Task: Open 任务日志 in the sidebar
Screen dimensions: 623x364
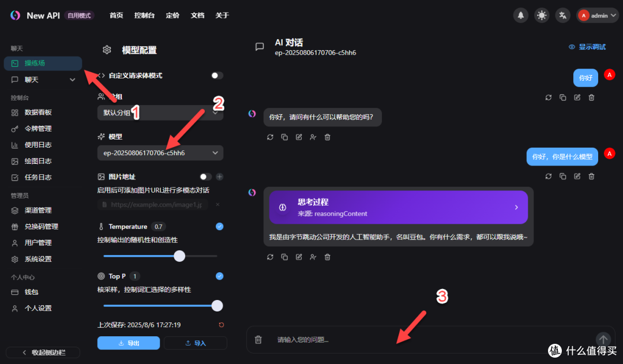Action: click(x=43, y=178)
